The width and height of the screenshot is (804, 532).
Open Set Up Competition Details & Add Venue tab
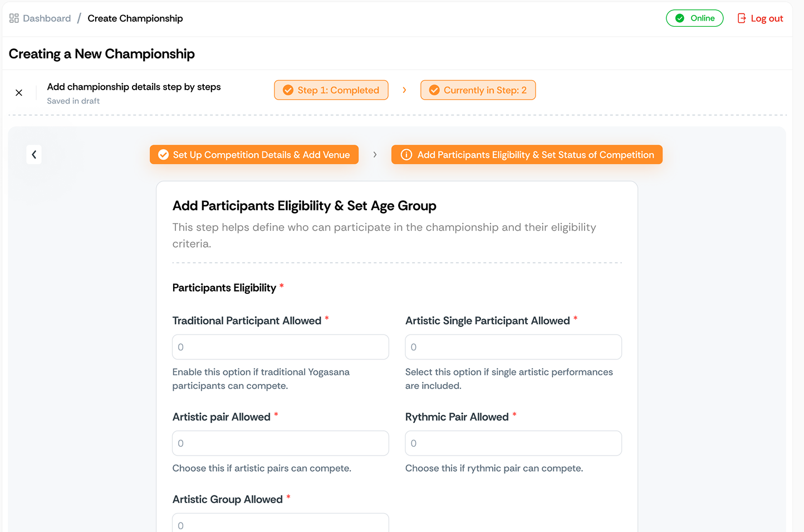261,155
